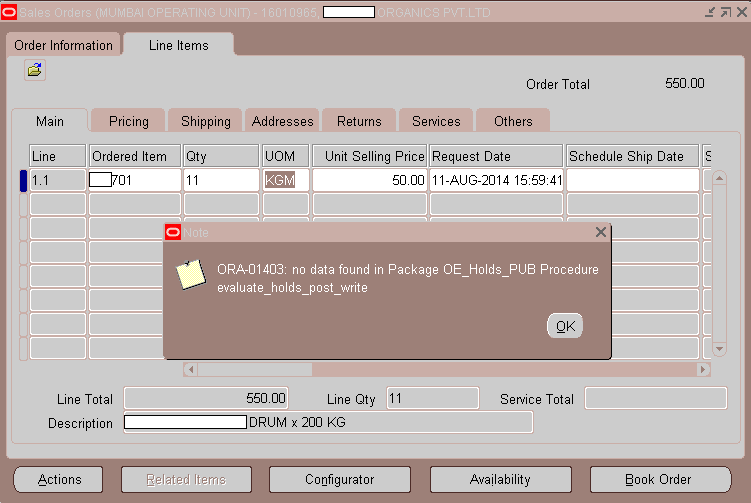Click the Line Qty field

[432, 398]
